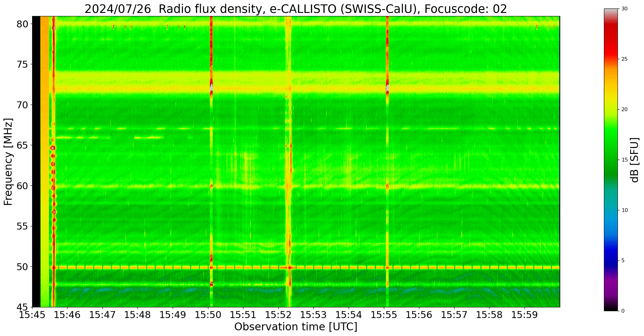
Task: Click the black no-data strip at spectrogram start
Action: (x=36, y=162)
